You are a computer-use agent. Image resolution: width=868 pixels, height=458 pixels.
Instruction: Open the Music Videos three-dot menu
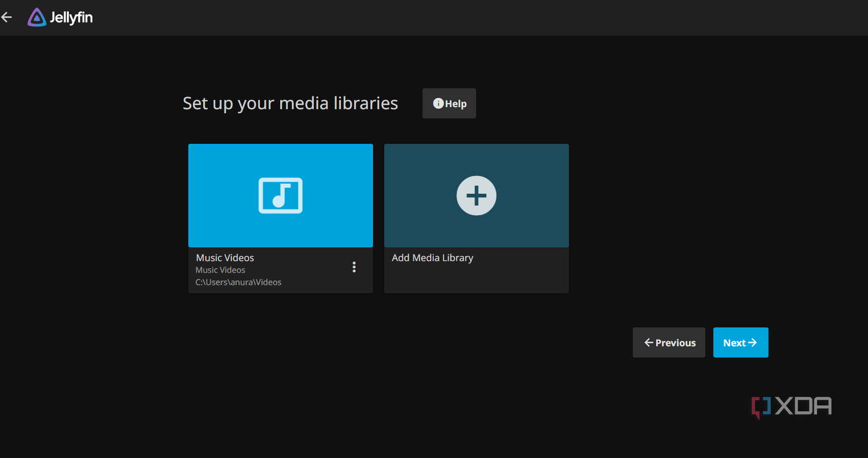[354, 267]
